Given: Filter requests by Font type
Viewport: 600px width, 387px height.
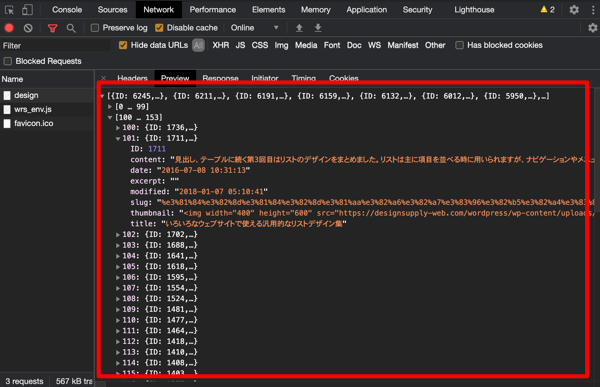Looking at the screenshot, I should pyautogui.click(x=332, y=45).
